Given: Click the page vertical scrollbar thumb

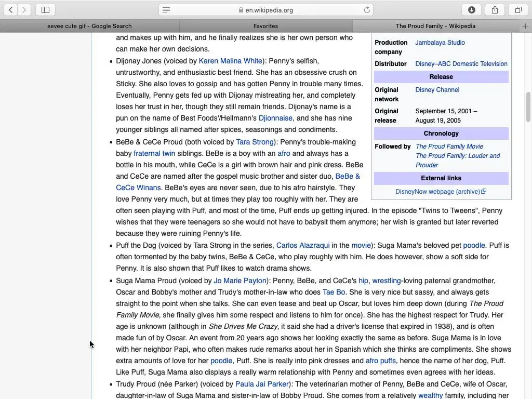Looking at the screenshot, I should tap(528, 107).
